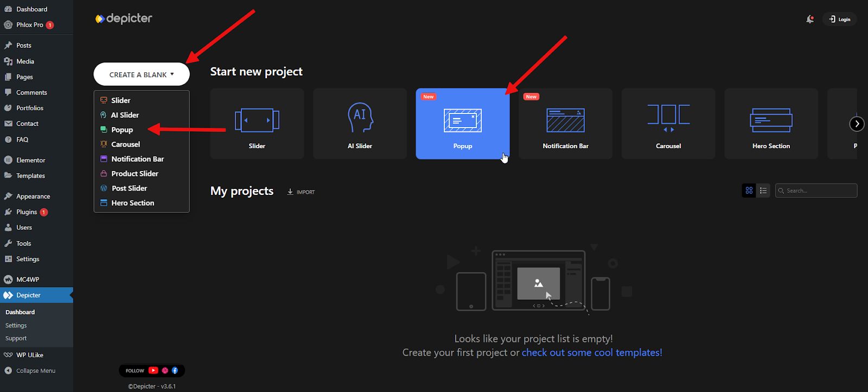Open the CREATE A BLANK dropdown
This screenshot has width=868, height=392.
coord(142,74)
